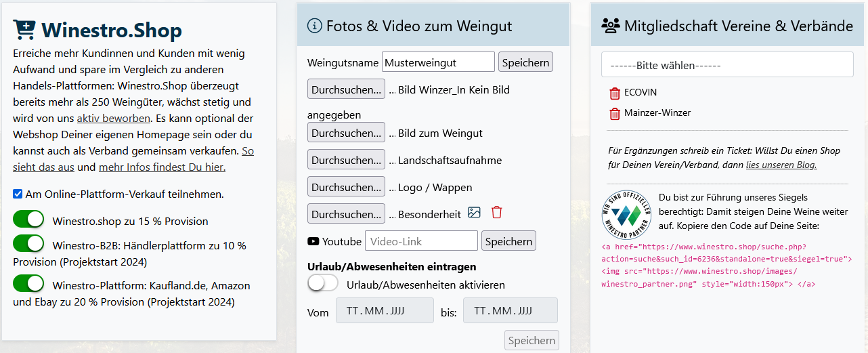Image resolution: width=868 pixels, height=353 pixels.
Task: Click the YouTube Video-Link input field
Action: coord(421,241)
